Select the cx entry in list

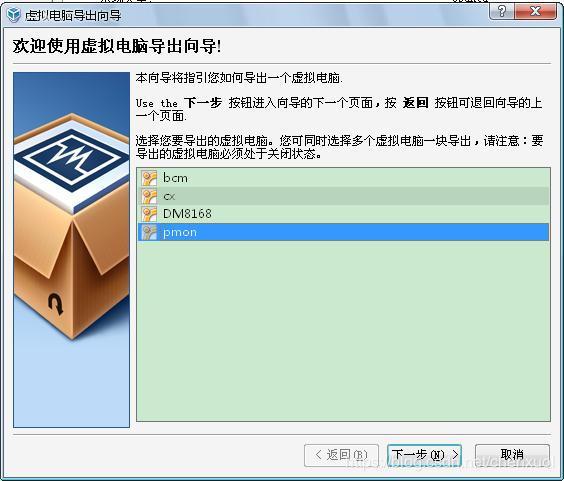point(344,196)
